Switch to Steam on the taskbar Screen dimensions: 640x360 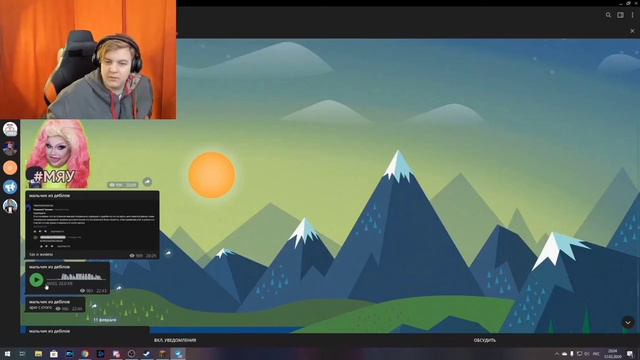pyautogui.click(x=147, y=354)
